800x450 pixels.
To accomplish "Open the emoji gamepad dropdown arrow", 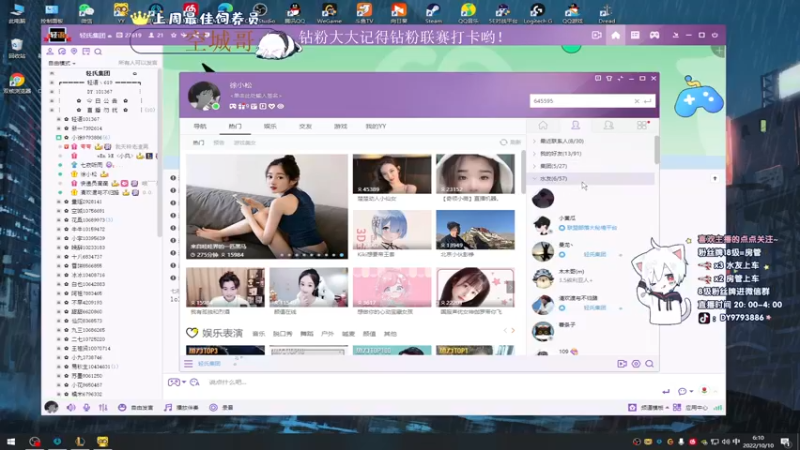I will 184,382.
